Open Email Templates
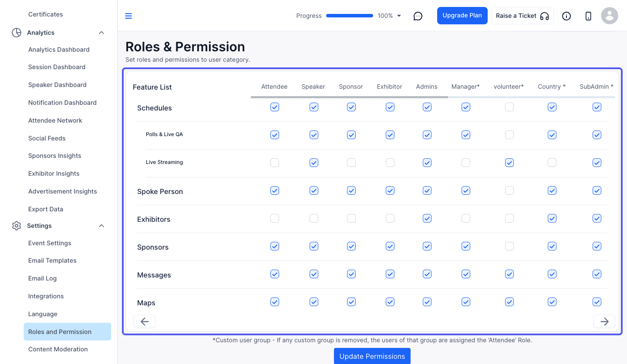This screenshot has width=627, height=364. coord(52,260)
